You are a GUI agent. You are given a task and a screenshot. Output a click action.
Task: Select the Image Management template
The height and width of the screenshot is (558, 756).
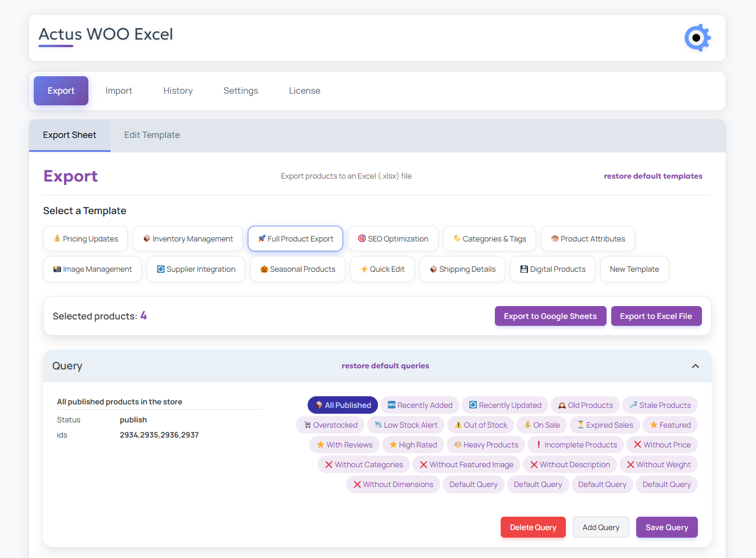92,269
